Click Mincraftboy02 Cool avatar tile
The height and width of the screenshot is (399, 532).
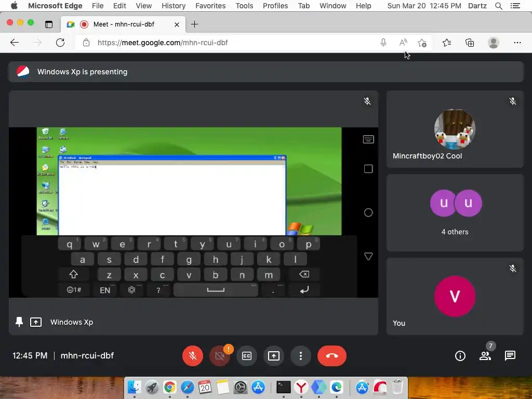pyautogui.click(x=455, y=129)
